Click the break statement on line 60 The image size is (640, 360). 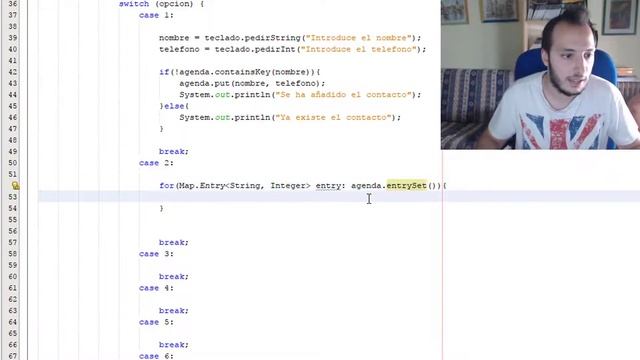[x=174, y=277]
